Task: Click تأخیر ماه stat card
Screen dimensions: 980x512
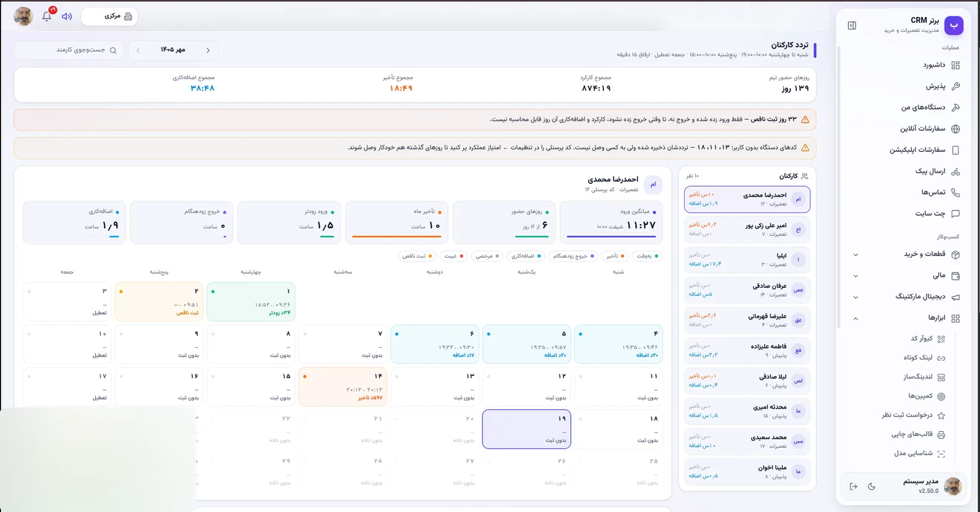Action: point(396,223)
